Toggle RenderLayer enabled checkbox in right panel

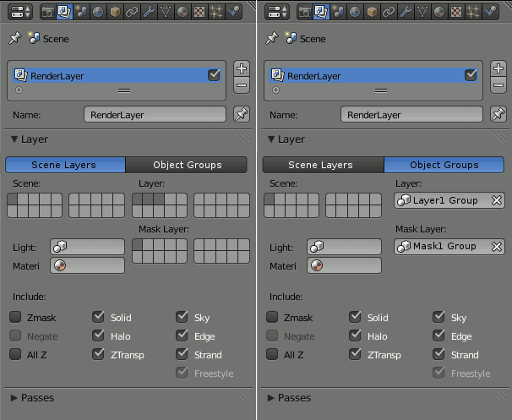pos(471,75)
